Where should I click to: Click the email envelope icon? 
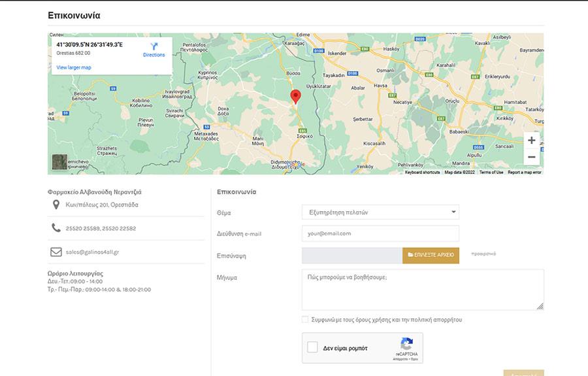56,252
